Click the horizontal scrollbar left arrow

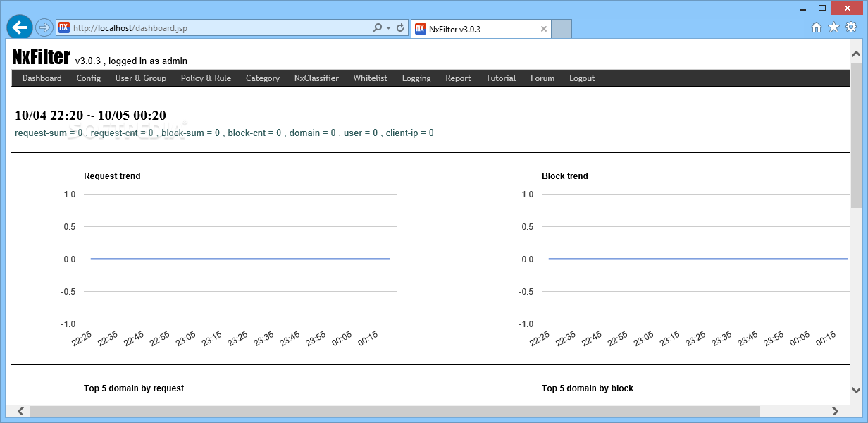[x=20, y=411]
